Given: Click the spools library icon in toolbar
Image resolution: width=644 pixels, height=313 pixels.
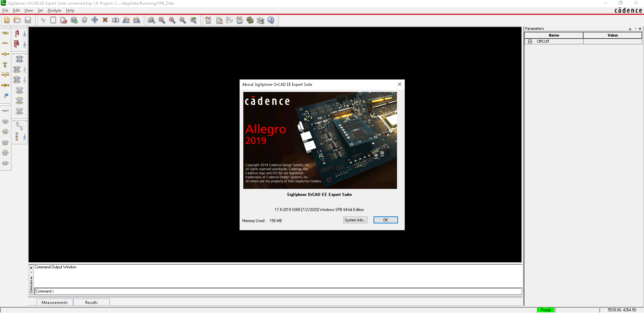Looking at the screenshot, I should [x=260, y=20].
